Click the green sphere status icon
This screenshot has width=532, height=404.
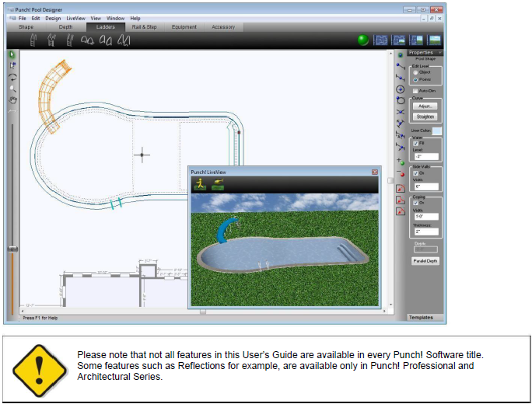point(363,40)
